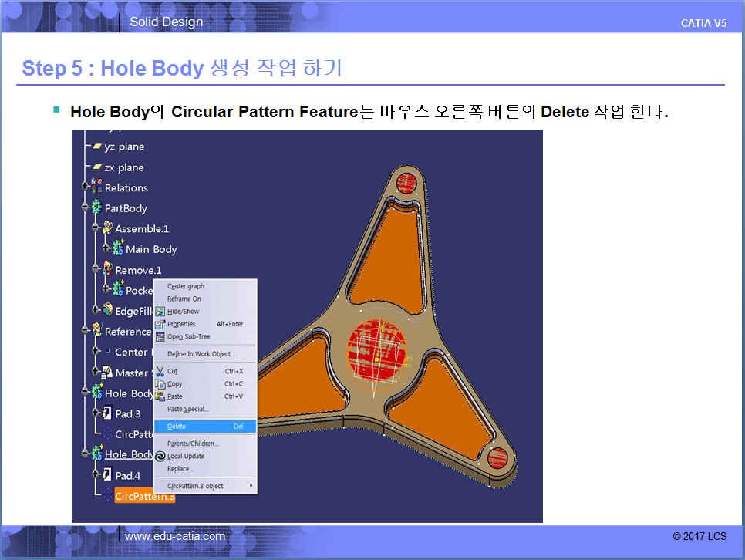The width and height of the screenshot is (745, 560).
Task: Click the zx plane entry in tree
Action: (x=123, y=167)
